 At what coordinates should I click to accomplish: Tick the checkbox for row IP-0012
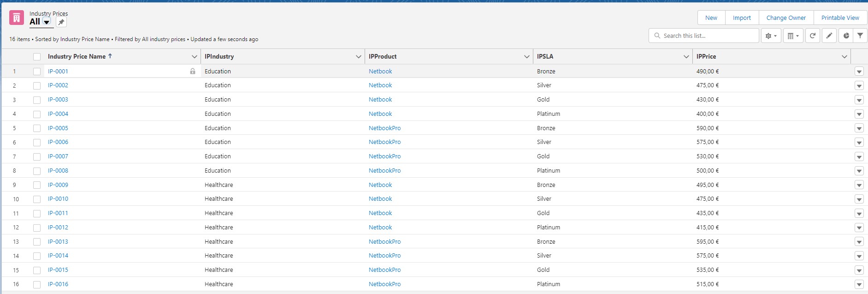[x=37, y=228]
